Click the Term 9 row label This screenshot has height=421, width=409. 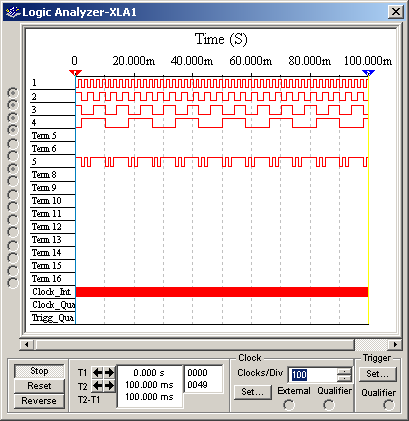[44, 188]
